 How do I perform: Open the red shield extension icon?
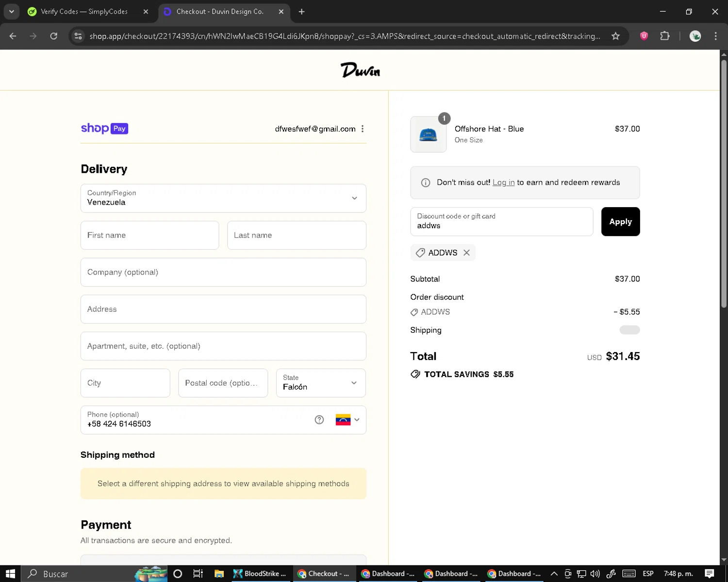pos(644,36)
